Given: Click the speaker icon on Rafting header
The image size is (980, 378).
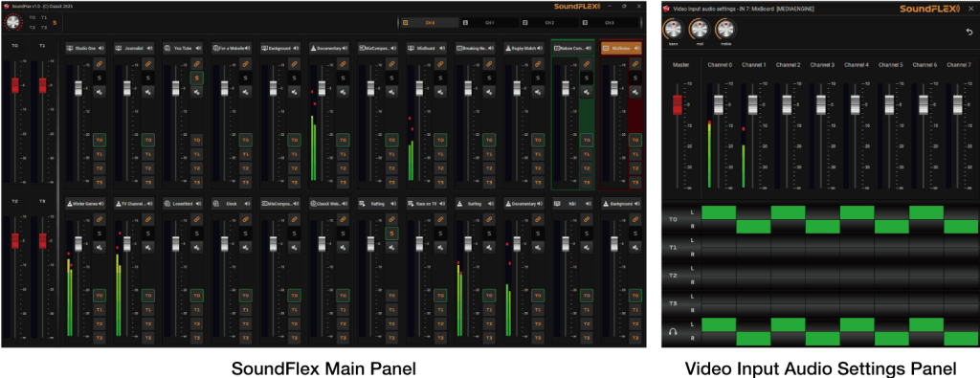Looking at the screenshot, I should click(x=393, y=204).
